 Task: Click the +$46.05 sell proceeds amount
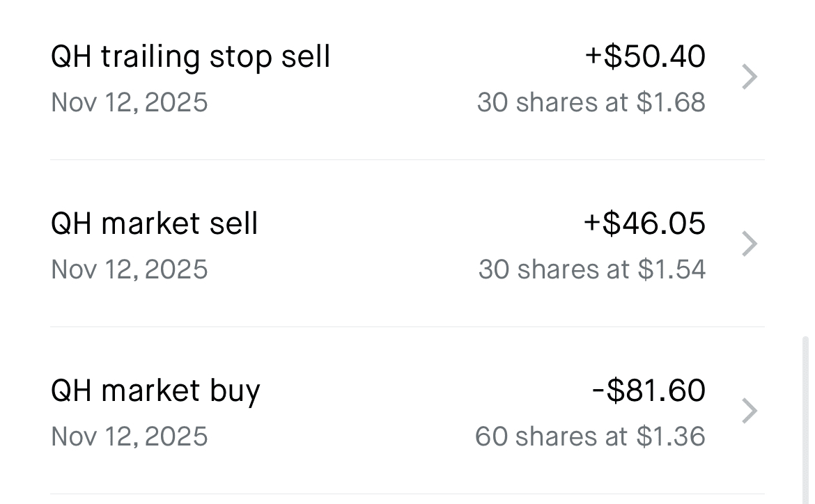point(644,223)
